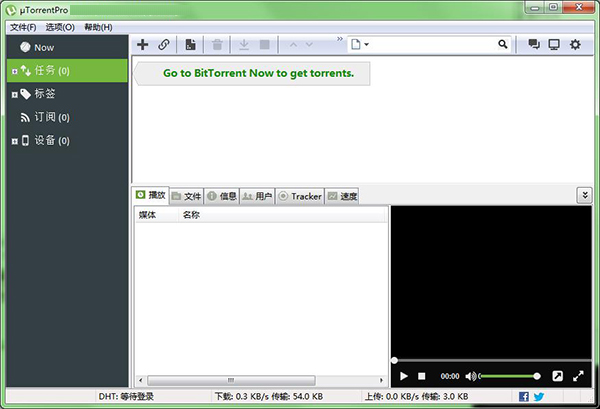Run search with magnifier icon
The width and height of the screenshot is (600, 409).
[503, 44]
